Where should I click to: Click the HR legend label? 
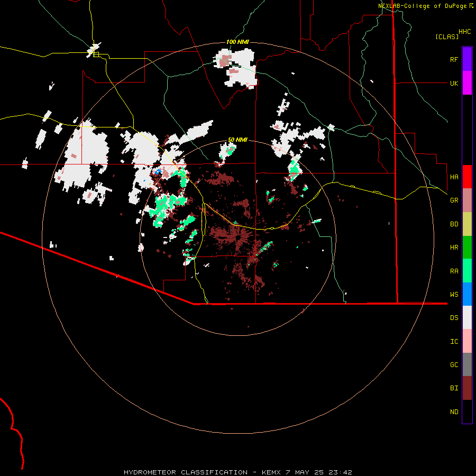pos(454,248)
